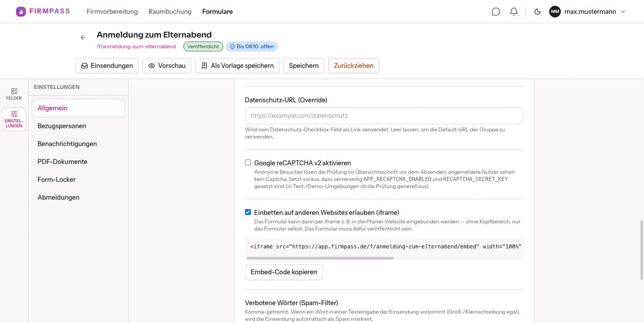This screenshot has width=644, height=323.
Task: Select the Allgemein settings section
Action: pyautogui.click(x=78, y=108)
